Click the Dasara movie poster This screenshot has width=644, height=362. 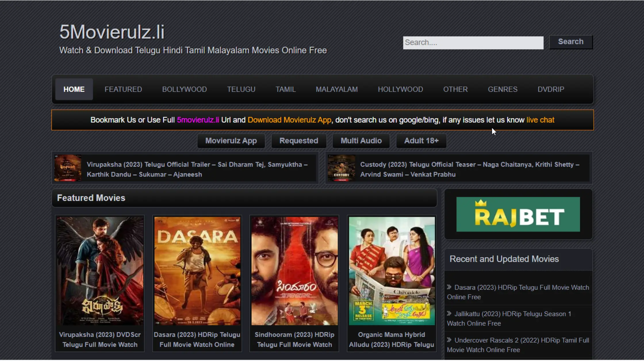coord(197,271)
